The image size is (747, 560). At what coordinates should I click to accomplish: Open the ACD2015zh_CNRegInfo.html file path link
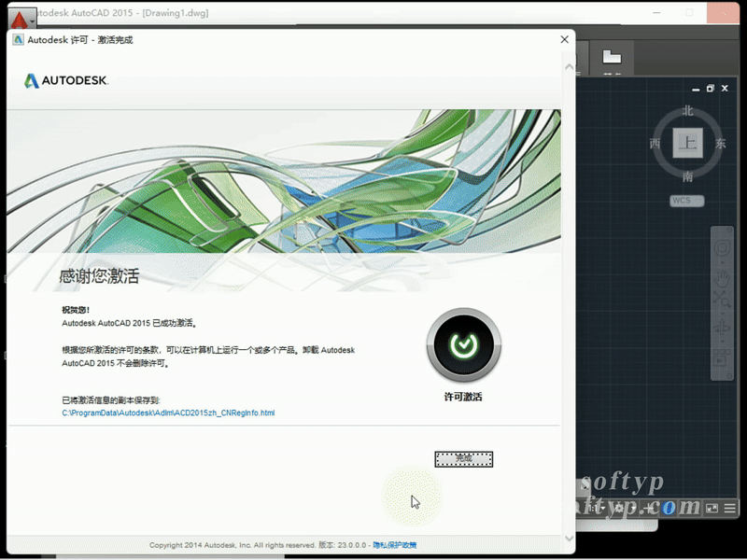(x=168, y=413)
